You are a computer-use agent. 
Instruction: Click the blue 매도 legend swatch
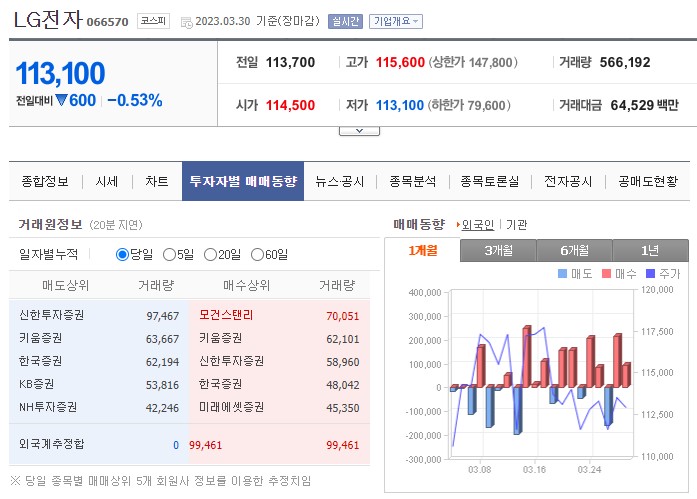tap(562, 273)
